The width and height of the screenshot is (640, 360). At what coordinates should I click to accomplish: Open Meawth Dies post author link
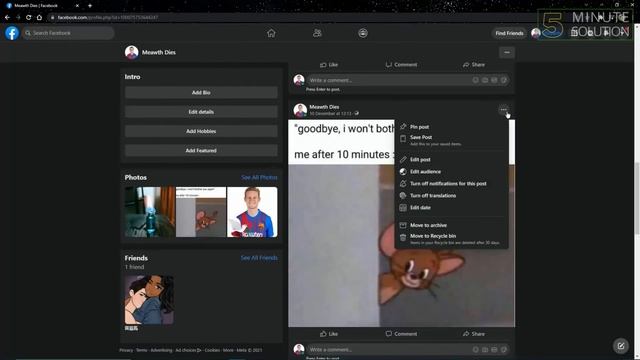(324, 107)
